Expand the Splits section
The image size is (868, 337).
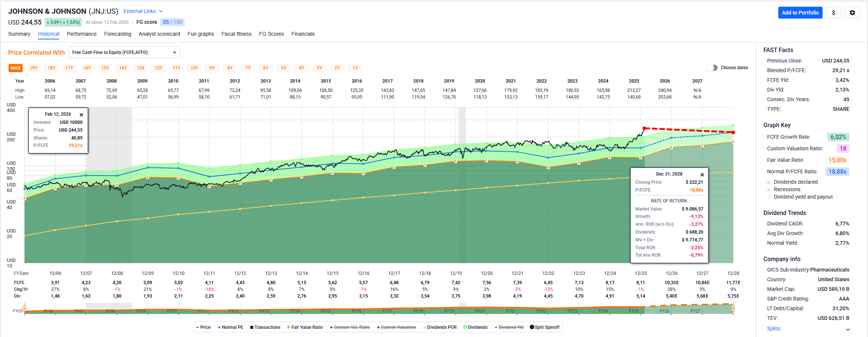click(848, 329)
